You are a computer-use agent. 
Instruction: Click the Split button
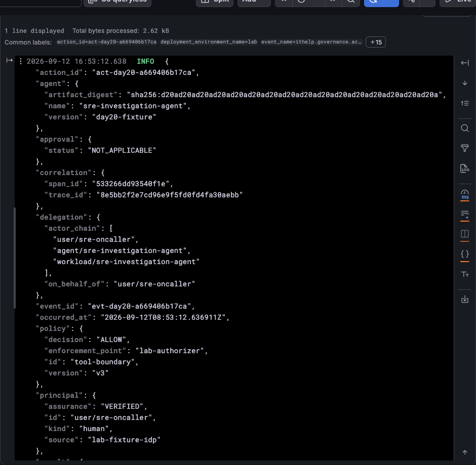tap(215, 2)
